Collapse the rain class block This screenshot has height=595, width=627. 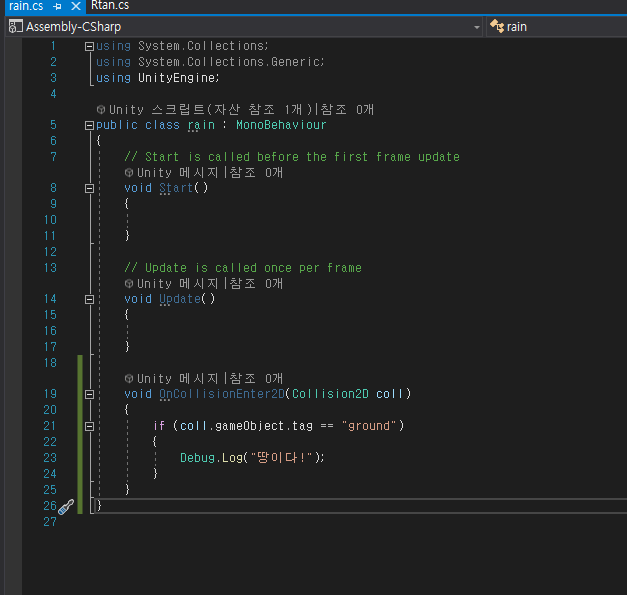click(89, 126)
